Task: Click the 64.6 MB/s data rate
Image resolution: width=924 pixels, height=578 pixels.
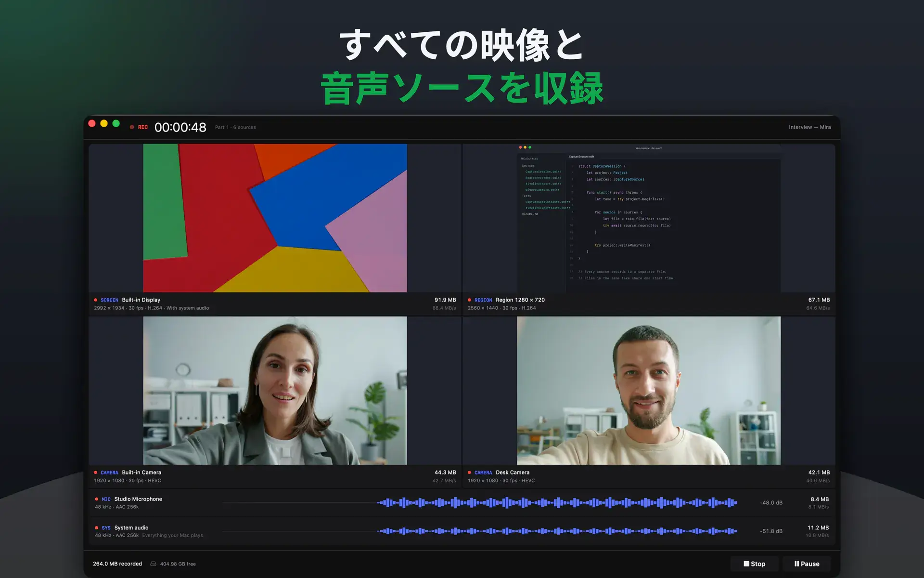Action: coord(818,308)
